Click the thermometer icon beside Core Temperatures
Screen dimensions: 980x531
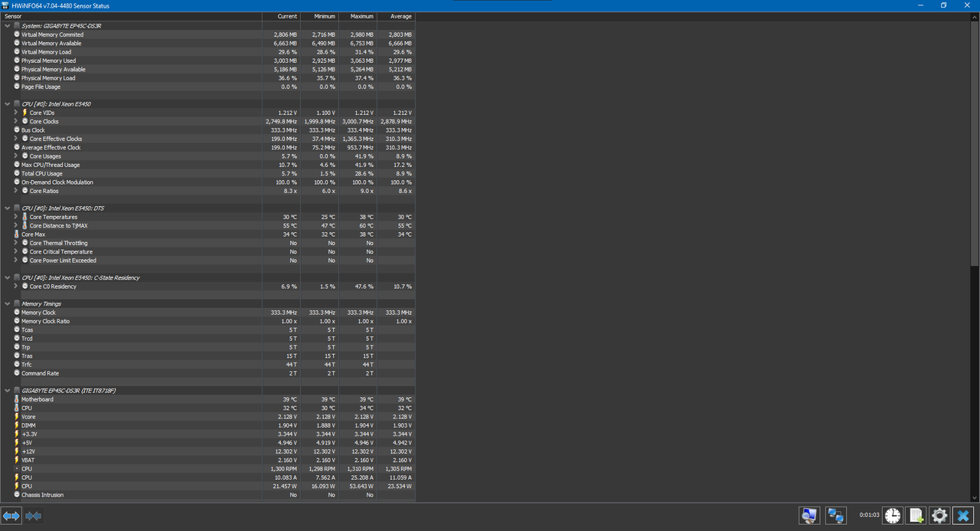pyautogui.click(x=25, y=217)
